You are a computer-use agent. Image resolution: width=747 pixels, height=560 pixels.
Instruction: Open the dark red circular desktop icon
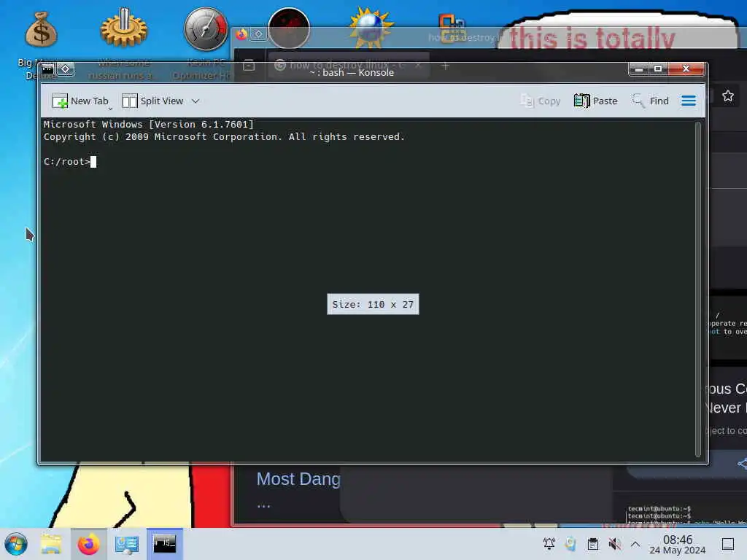point(289,28)
